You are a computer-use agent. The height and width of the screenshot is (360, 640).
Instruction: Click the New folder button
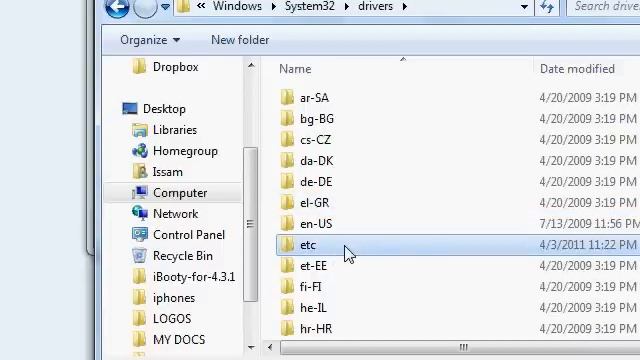coord(240,40)
